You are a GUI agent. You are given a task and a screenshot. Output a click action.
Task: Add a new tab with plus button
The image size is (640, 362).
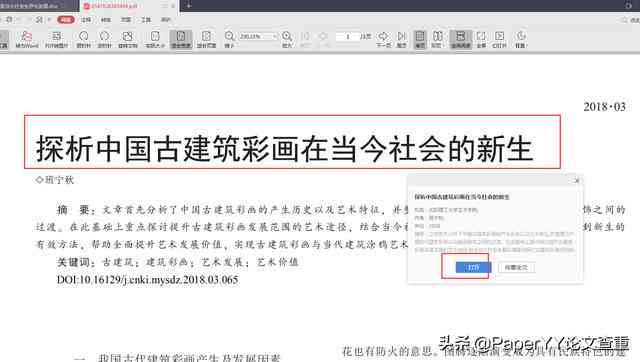tap(189, 6)
